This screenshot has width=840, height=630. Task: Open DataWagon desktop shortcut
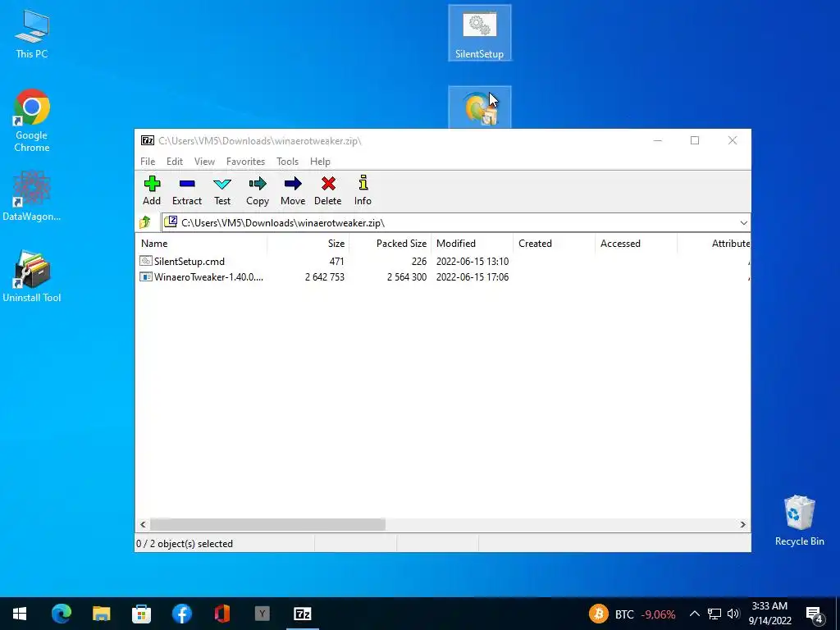32,196
